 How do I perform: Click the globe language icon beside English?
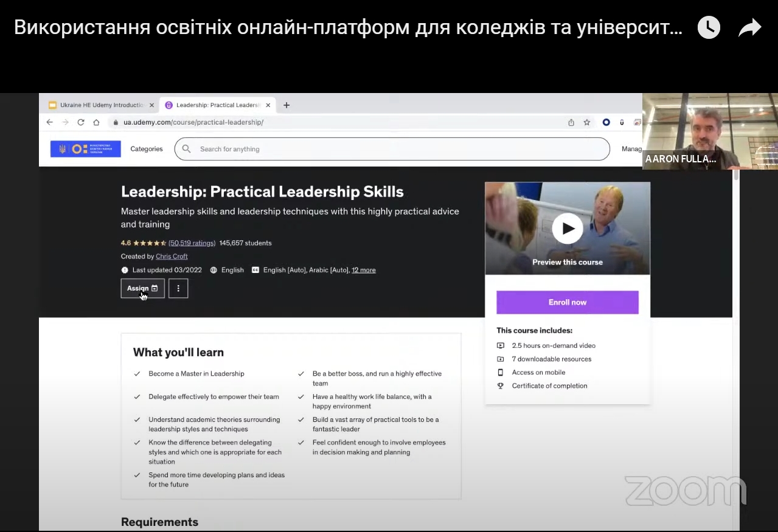[x=214, y=270]
